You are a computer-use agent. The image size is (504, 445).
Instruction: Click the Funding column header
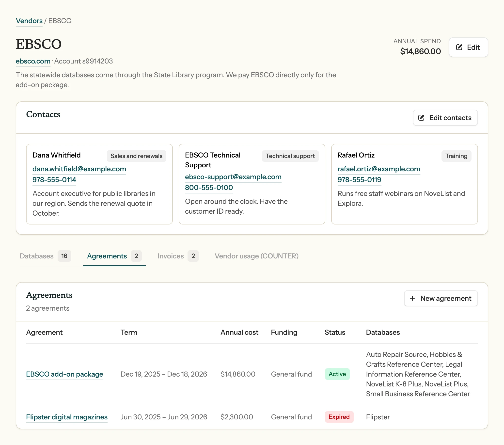pos(284,333)
